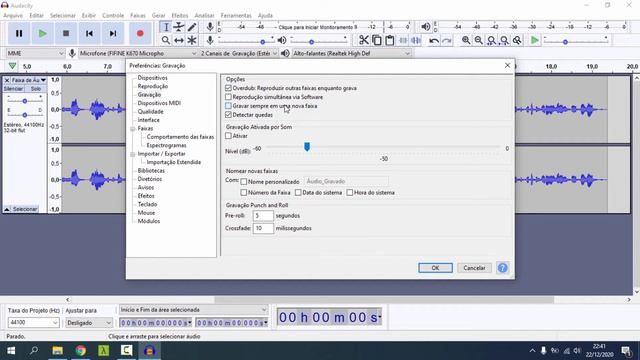Toggle Reprodução simultânea via Software checkbox

click(228, 97)
